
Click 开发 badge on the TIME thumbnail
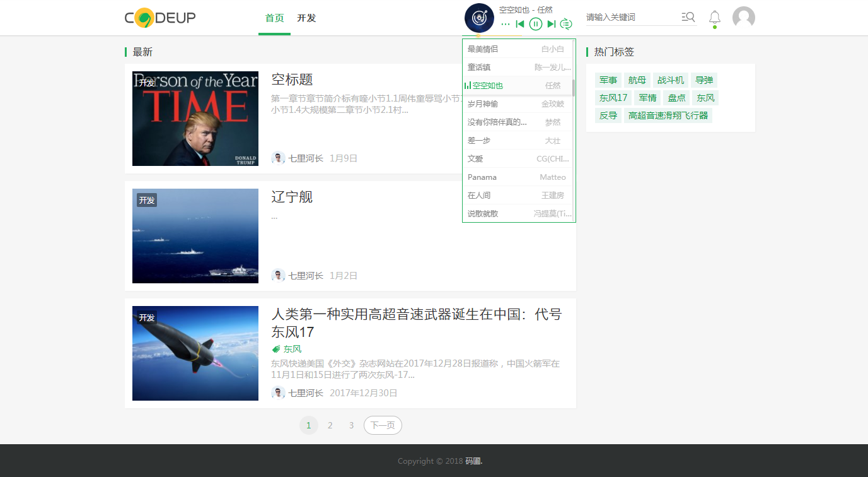click(x=147, y=83)
